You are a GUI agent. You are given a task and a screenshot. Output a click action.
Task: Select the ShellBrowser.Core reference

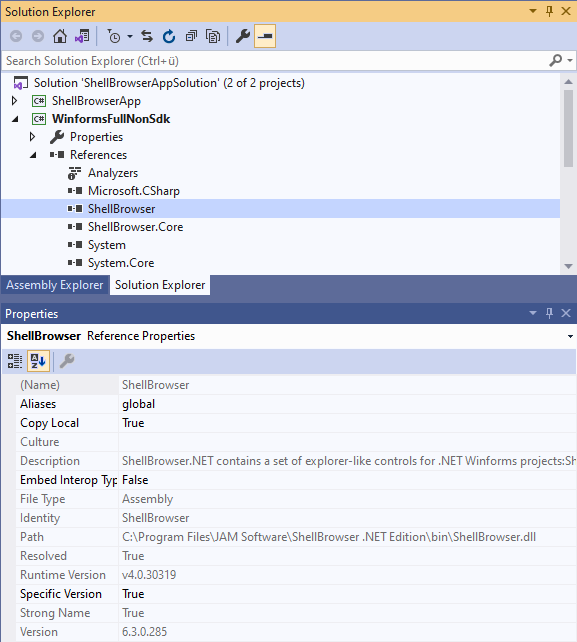136,227
